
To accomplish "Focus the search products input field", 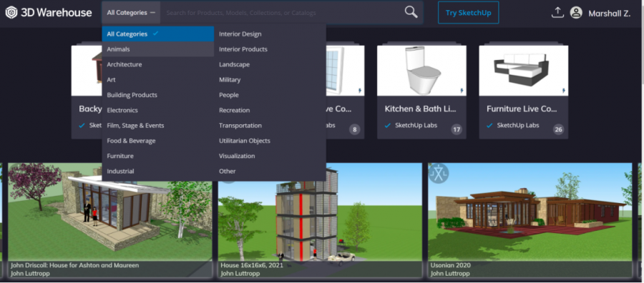I will point(283,13).
